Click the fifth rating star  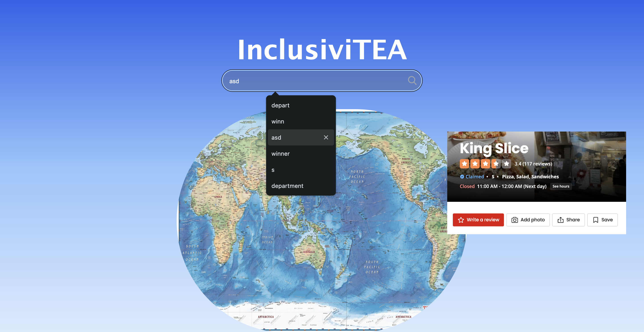pos(506,164)
